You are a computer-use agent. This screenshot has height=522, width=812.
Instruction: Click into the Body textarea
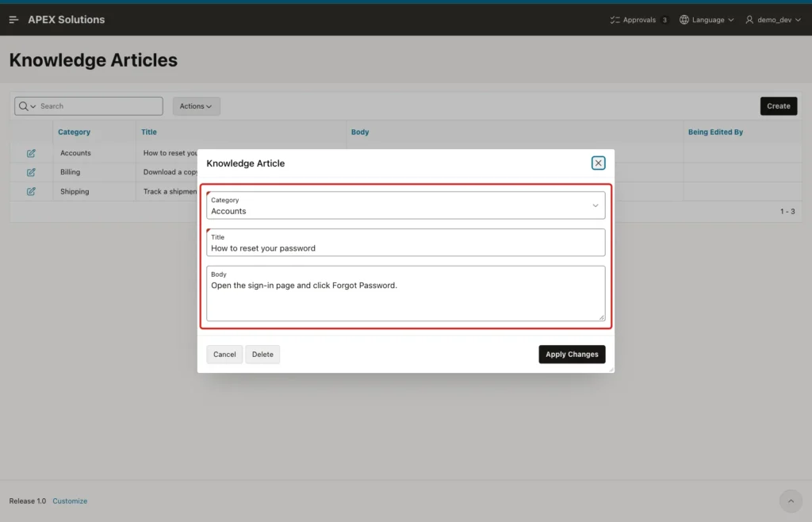click(405, 294)
